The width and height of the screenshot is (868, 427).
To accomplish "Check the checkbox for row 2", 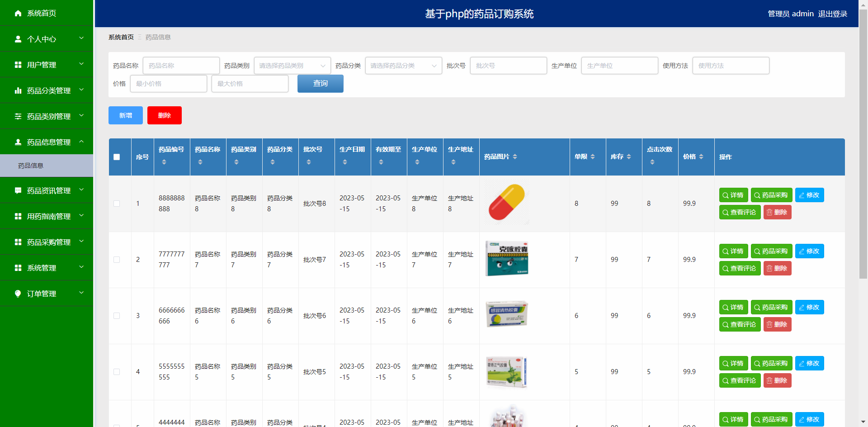I will click(x=117, y=260).
